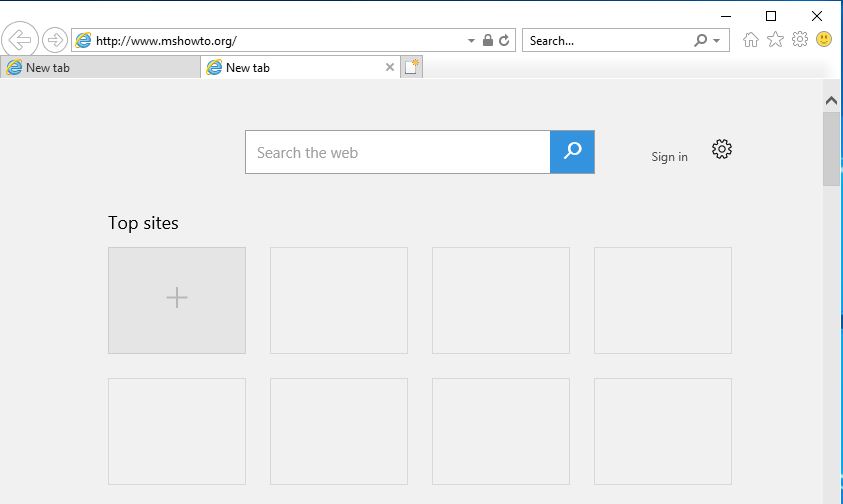Viewport: 843px width, 504px height.
Task: Go back using the back arrow button
Action: point(19,40)
